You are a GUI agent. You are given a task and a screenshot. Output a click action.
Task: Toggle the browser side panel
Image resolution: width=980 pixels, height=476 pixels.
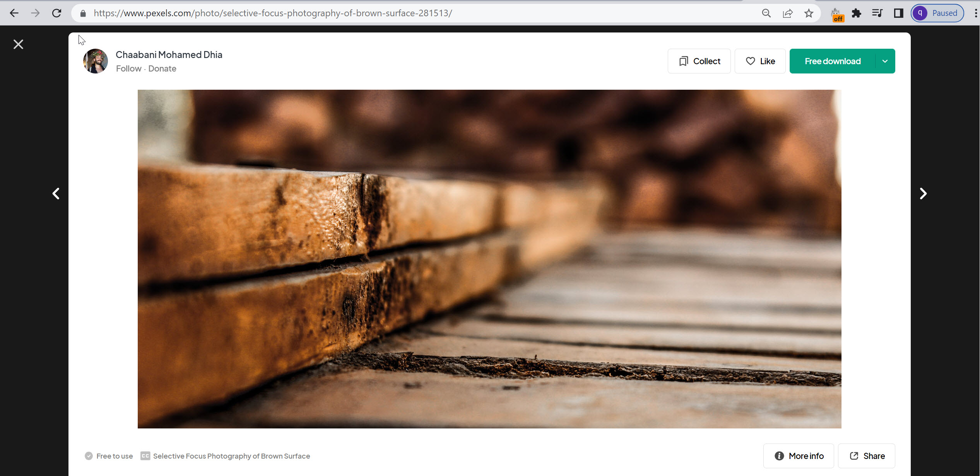[x=898, y=14]
